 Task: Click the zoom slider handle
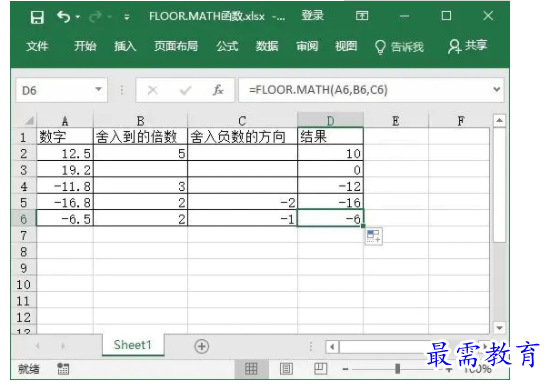click(397, 369)
